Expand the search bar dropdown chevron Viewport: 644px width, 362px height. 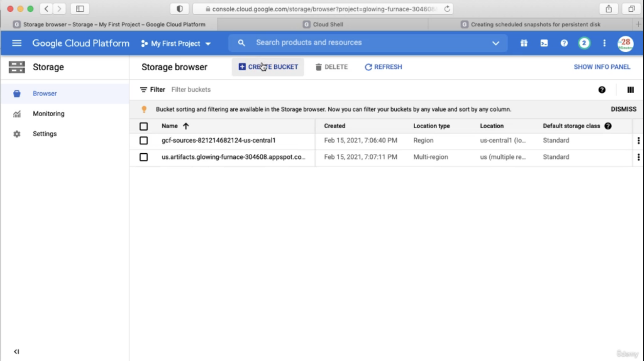pyautogui.click(x=496, y=43)
